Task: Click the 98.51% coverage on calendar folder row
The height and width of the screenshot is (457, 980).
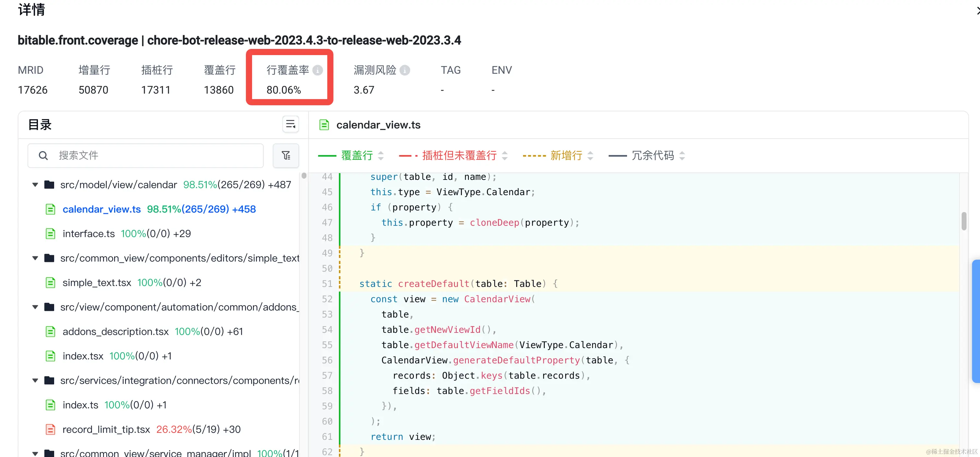Action: (x=200, y=184)
